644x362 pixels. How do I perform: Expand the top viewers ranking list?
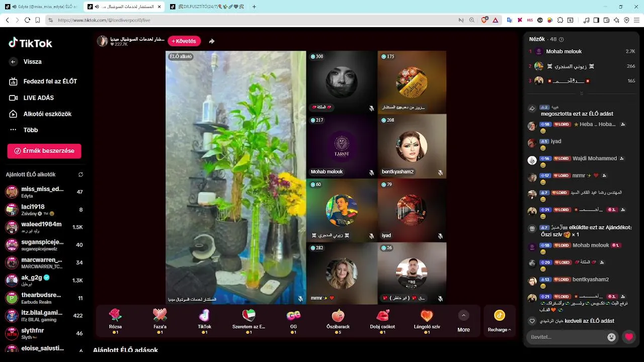[x=582, y=94]
